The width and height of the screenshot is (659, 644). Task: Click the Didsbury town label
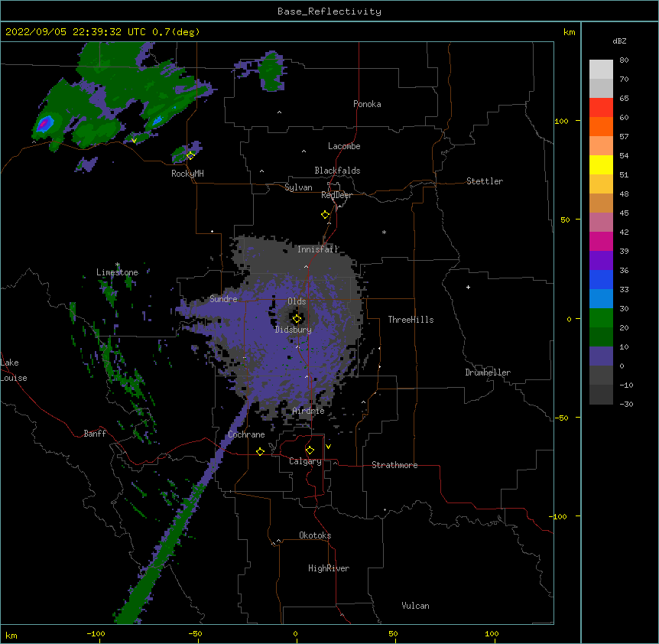294,330
